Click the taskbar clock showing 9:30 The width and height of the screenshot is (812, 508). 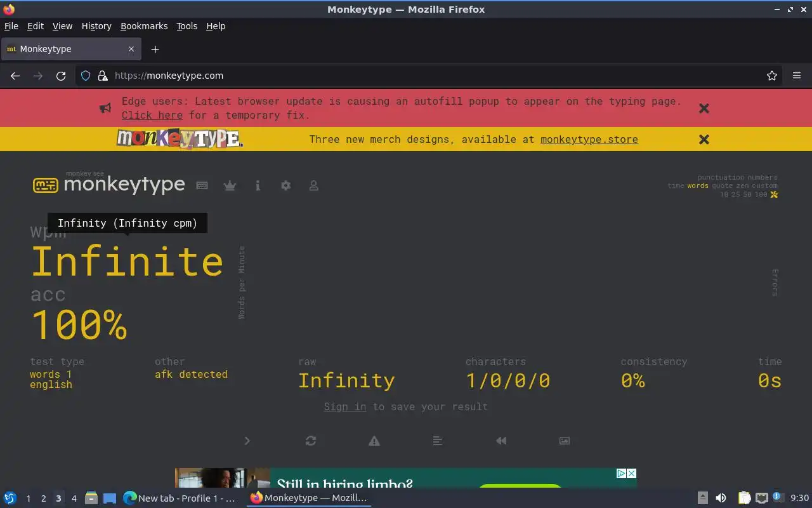click(x=799, y=498)
